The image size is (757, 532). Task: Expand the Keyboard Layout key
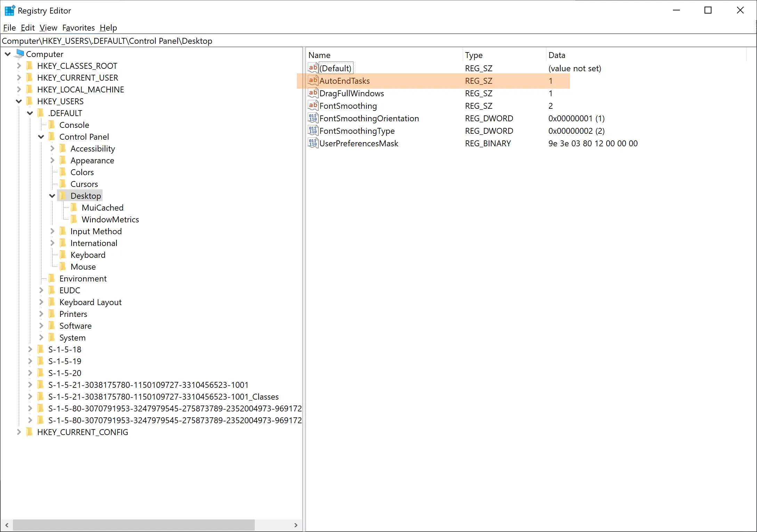click(x=41, y=302)
